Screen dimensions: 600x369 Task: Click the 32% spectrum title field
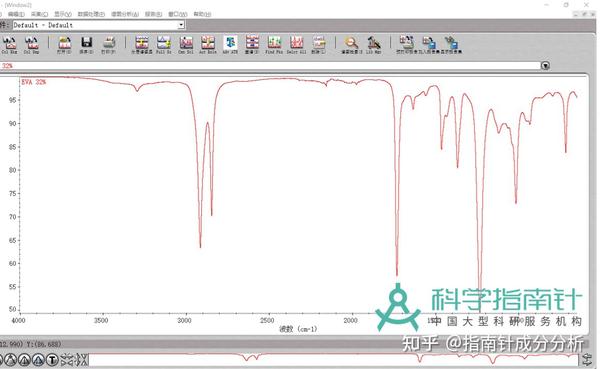(270, 66)
